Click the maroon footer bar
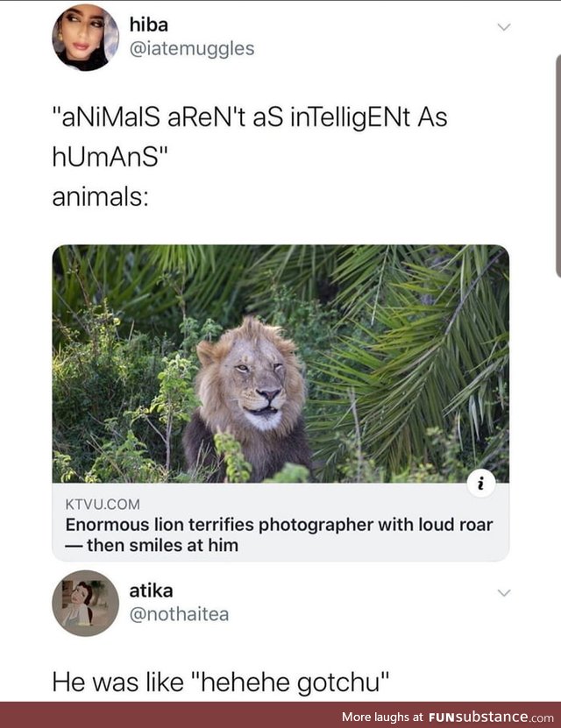 tap(280, 715)
